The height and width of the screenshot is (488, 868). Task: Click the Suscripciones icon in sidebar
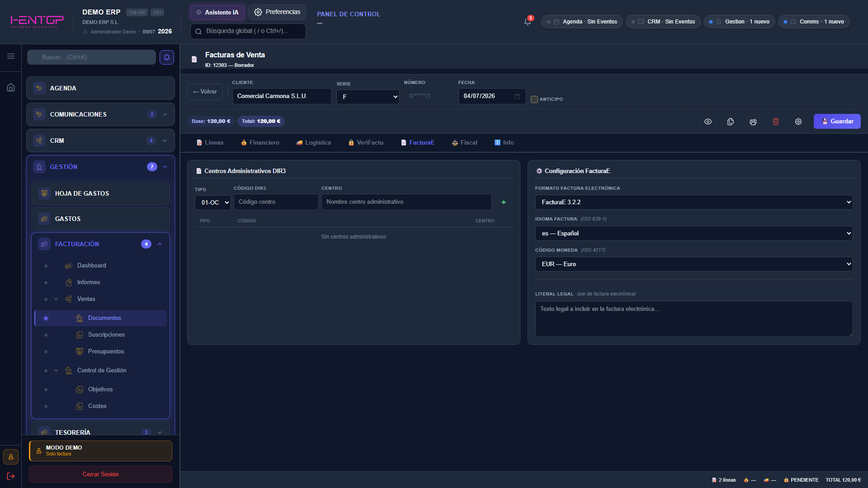tap(80, 335)
